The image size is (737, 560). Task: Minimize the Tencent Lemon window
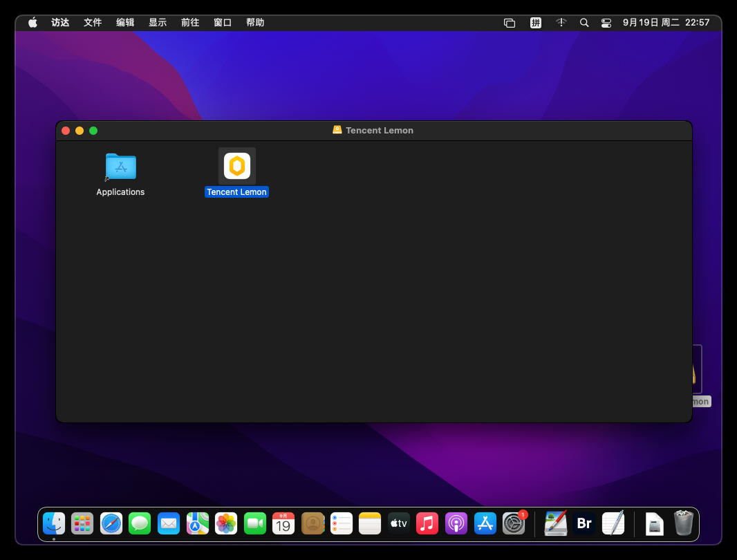(80, 131)
